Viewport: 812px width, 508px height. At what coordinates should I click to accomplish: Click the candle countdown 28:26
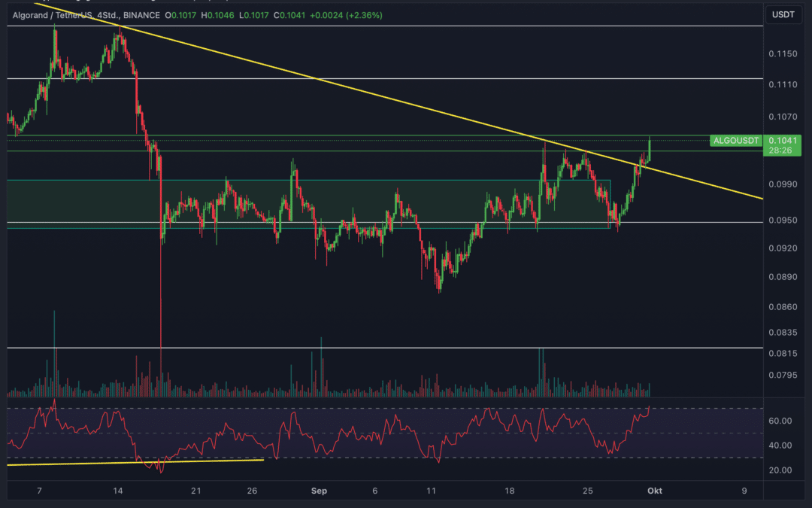pyautogui.click(x=780, y=151)
